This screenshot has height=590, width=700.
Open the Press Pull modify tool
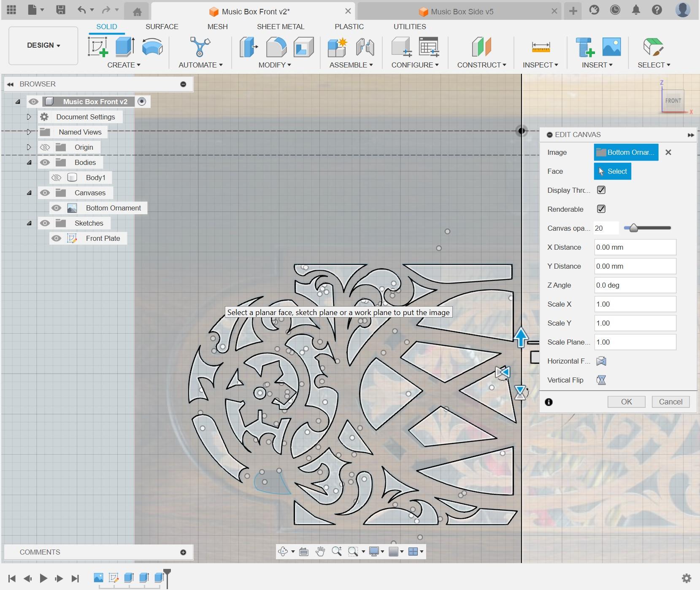point(248,47)
